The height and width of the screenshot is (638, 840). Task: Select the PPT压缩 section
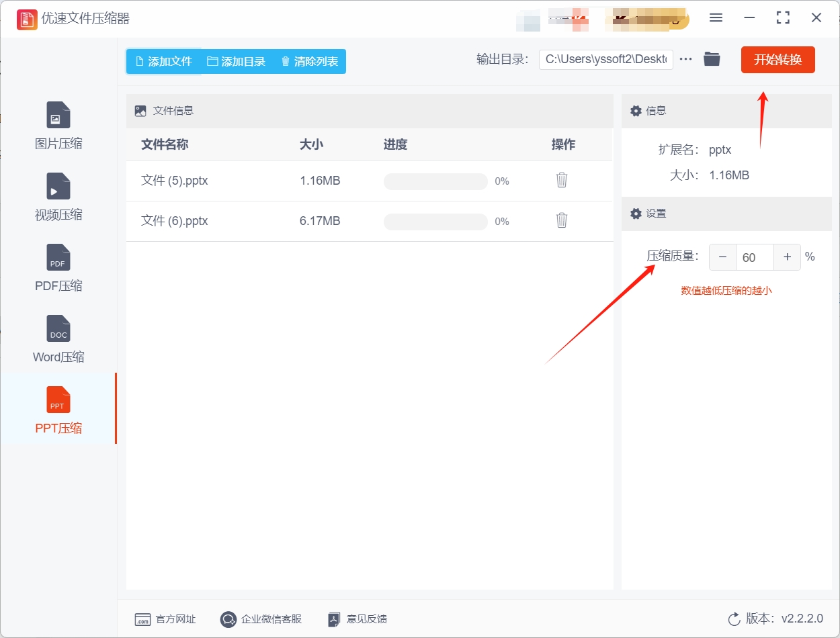[58, 410]
